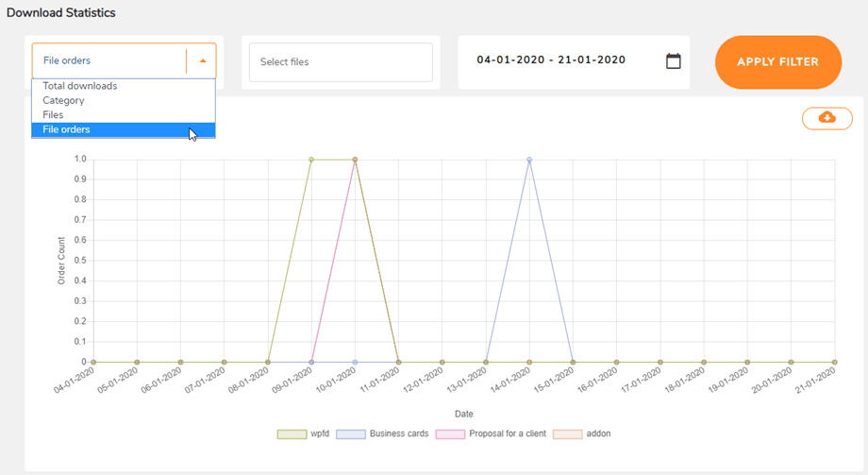Hide the addon series via legend label
Screen dimensions: 868x475
pyautogui.click(x=598, y=434)
